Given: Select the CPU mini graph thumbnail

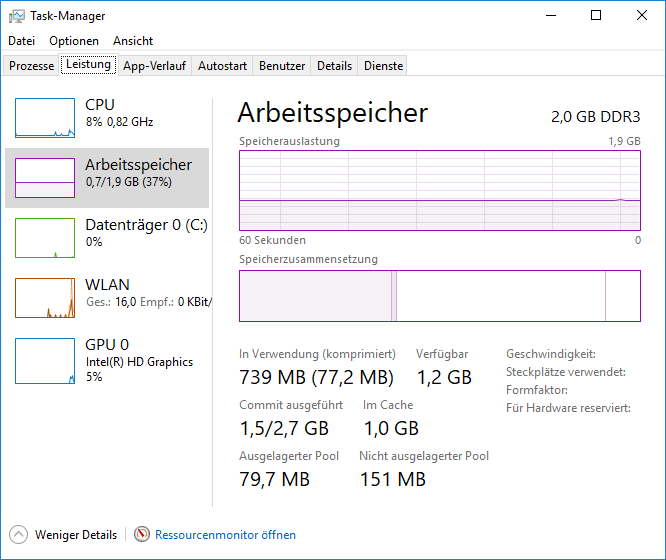Looking at the screenshot, I should pyautogui.click(x=45, y=118).
